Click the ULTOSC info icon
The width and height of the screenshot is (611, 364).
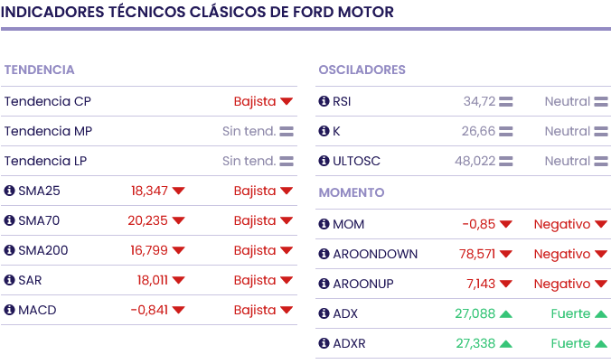click(324, 161)
